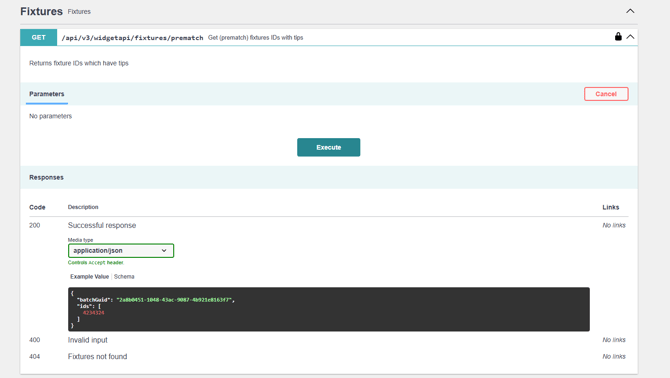This screenshot has height=378, width=670.
Task: Click the Fixtures section heading
Action: (41, 12)
